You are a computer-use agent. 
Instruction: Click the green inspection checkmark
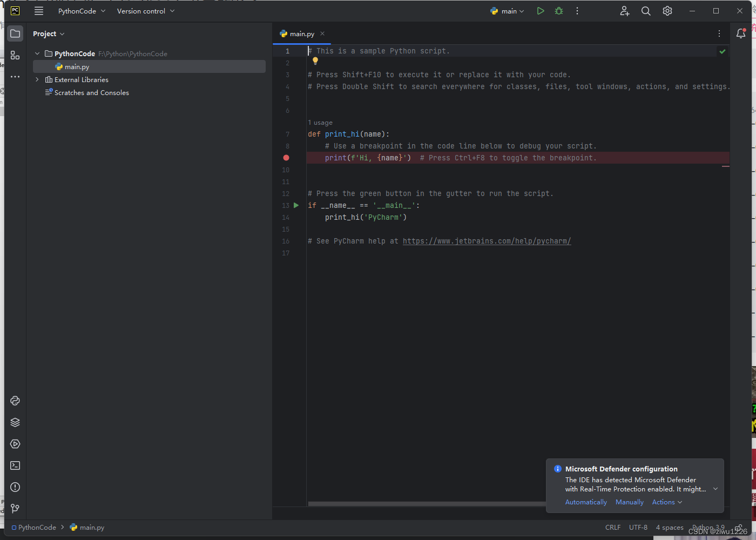[723, 51]
